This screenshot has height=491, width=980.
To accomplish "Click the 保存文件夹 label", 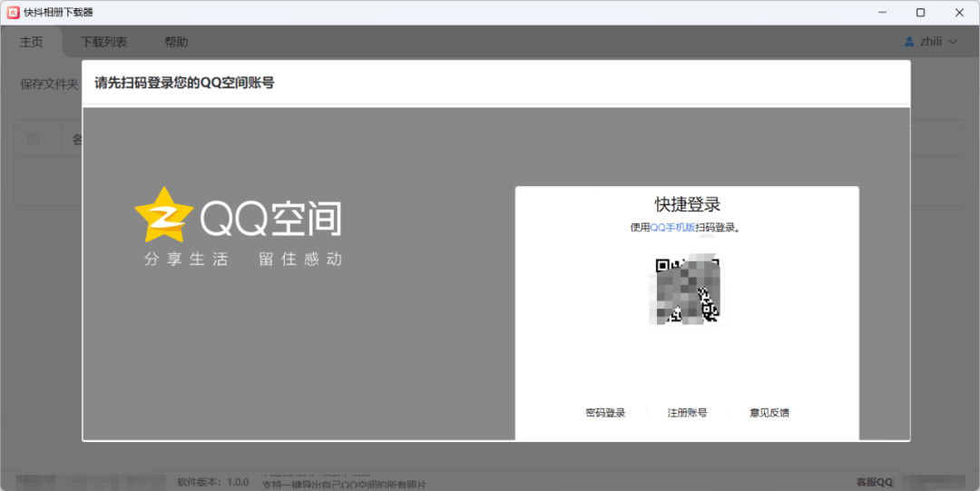I will (x=49, y=83).
